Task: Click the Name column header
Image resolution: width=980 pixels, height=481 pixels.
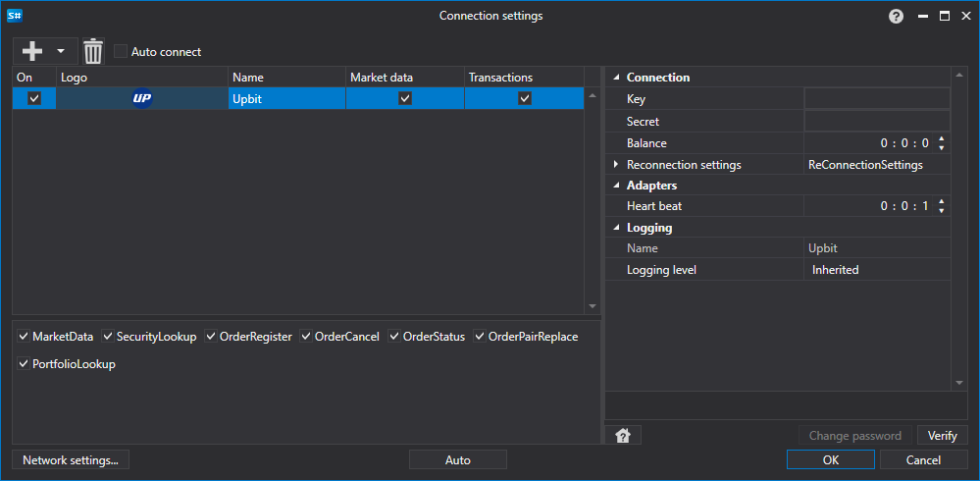Action: point(286,78)
